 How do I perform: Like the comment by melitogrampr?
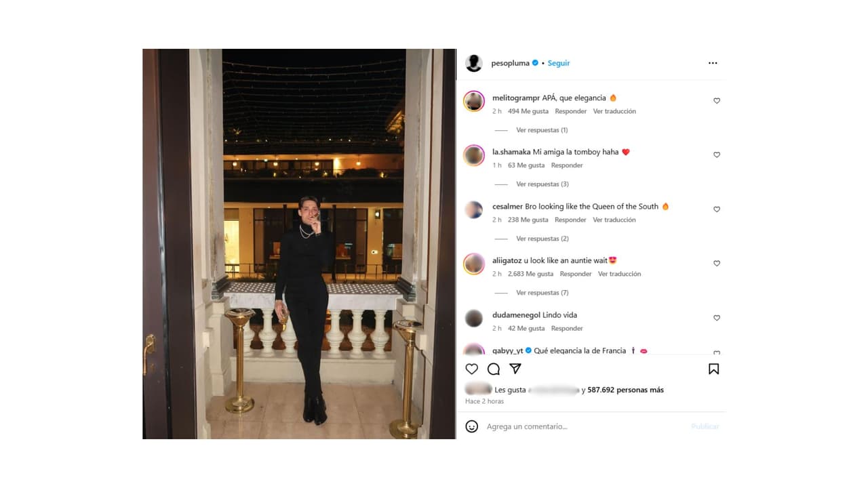[x=717, y=101]
